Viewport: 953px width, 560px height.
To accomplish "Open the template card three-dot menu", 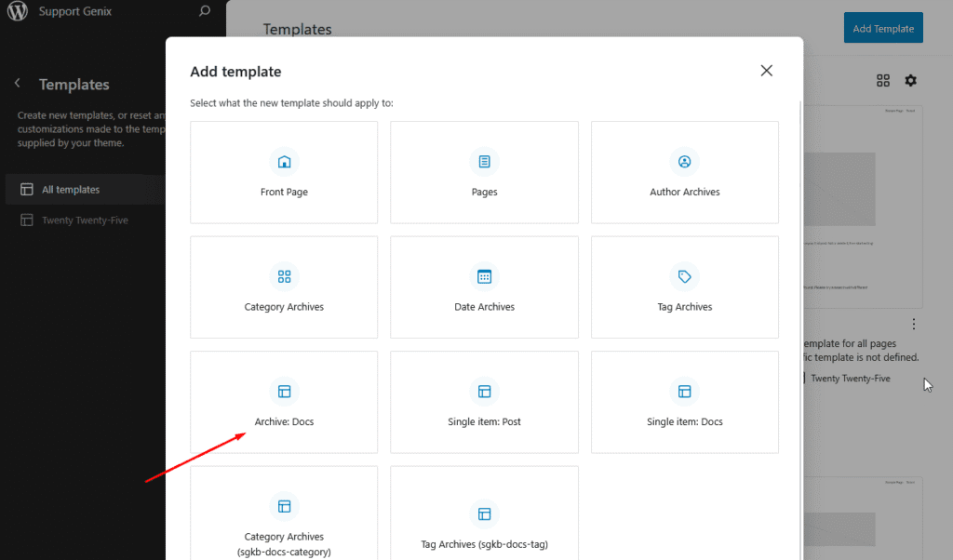I will tap(914, 324).
